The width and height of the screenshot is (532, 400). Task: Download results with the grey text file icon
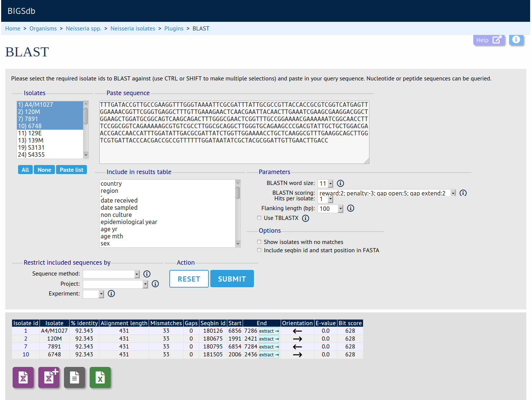[74, 377]
